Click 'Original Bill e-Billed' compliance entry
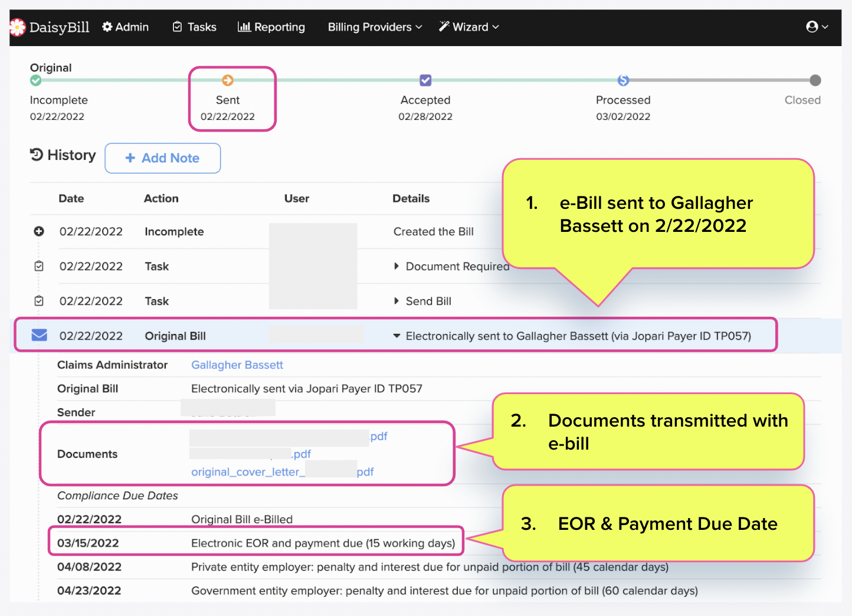The width and height of the screenshot is (852, 616). point(242,520)
